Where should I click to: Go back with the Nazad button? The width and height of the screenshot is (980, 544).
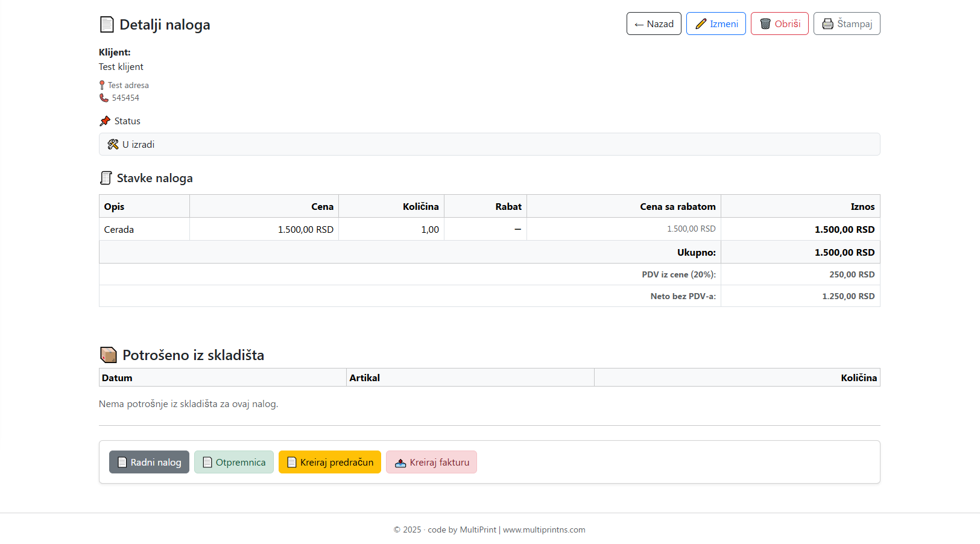(654, 24)
